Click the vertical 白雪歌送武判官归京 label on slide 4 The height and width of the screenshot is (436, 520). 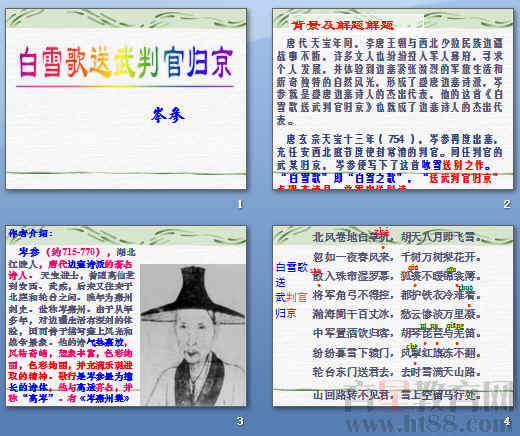(x=291, y=290)
